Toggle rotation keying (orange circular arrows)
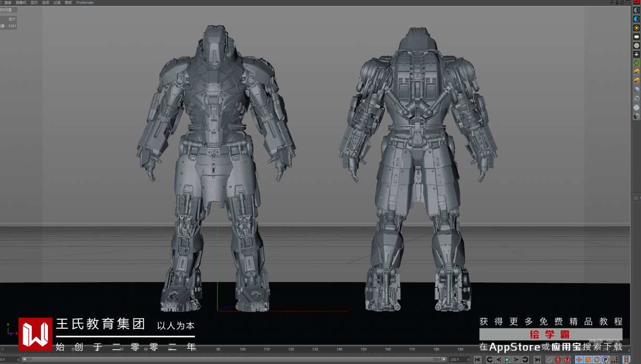This screenshot has width=641, height=364. [597, 360]
